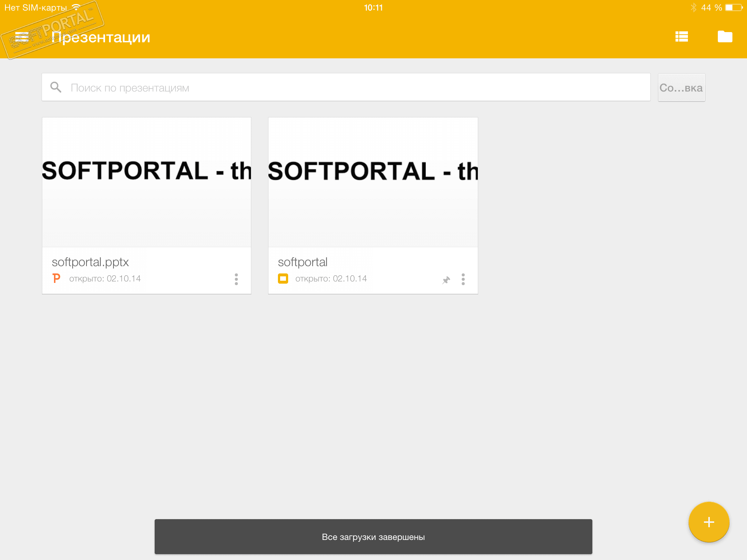Toggle offline pin for softportal
This screenshot has width=747, height=560.
tap(446, 280)
